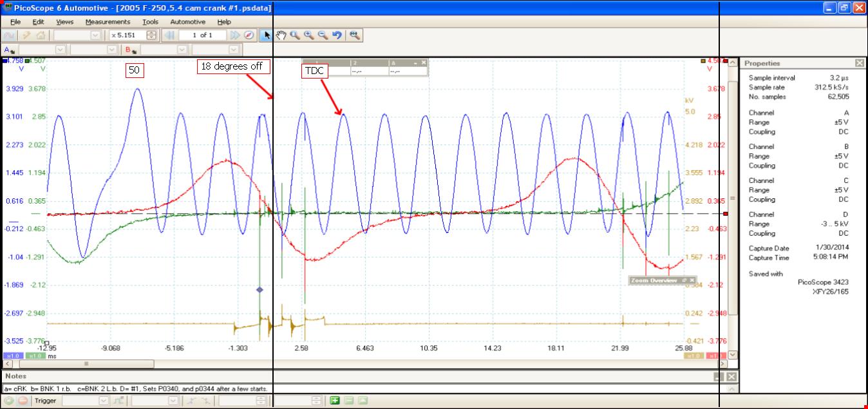Select the zoom-in magnifier tool
Image resolution: width=868 pixels, height=409 pixels.
(309, 35)
